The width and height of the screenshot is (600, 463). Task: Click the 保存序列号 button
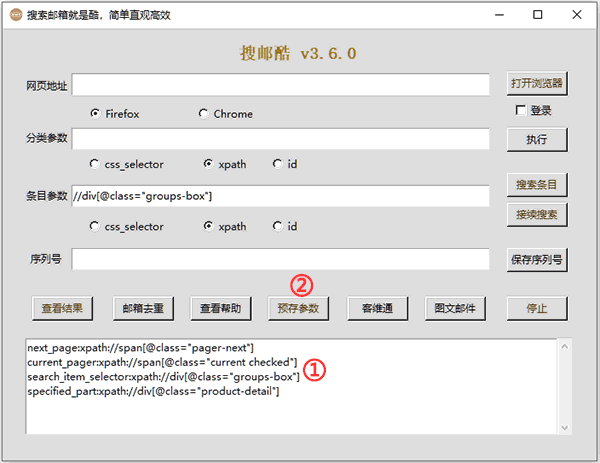[537, 261]
